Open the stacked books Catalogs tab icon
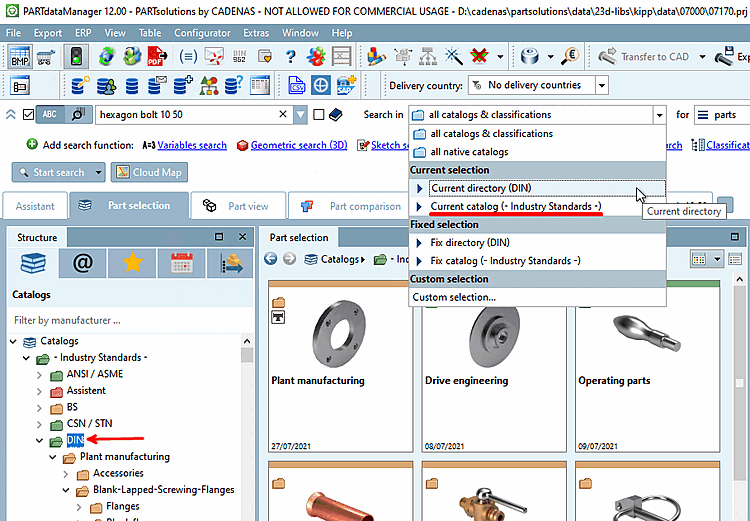 pos(33,263)
